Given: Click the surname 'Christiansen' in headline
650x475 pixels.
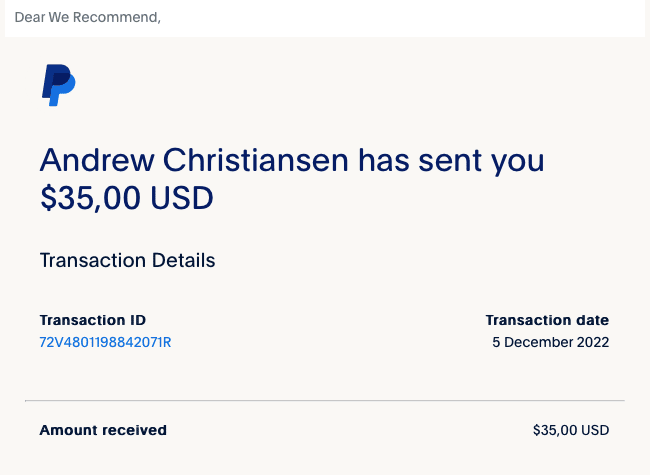Looking at the screenshot, I should point(255,160).
